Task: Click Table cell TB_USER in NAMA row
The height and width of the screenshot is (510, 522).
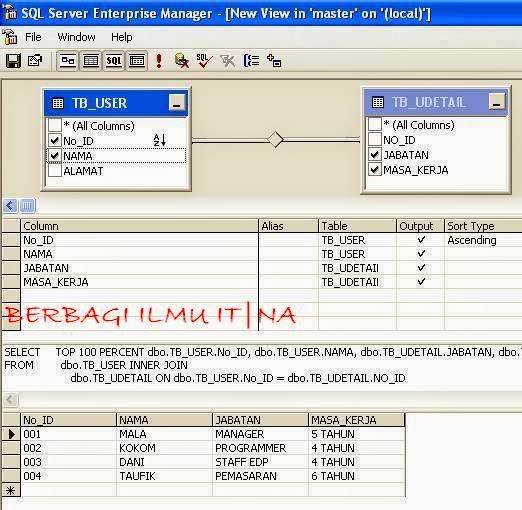Action: 357,254
